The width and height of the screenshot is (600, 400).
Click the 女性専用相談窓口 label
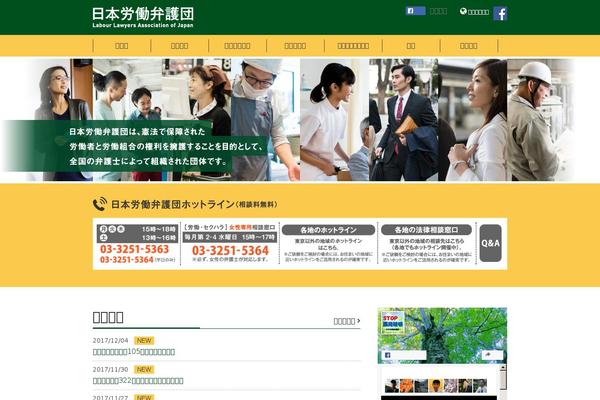pyautogui.click(x=252, y=227)
